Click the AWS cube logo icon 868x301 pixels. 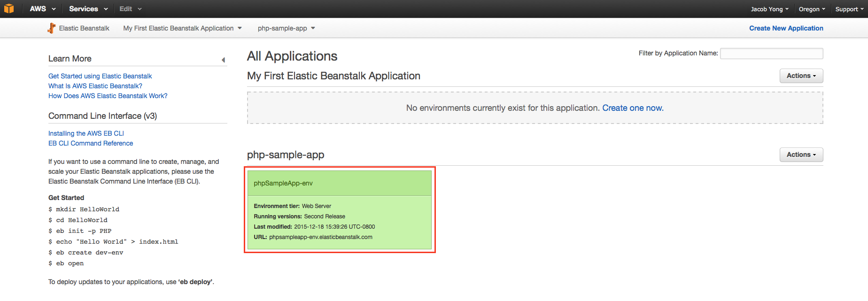[x=9, y=8]
